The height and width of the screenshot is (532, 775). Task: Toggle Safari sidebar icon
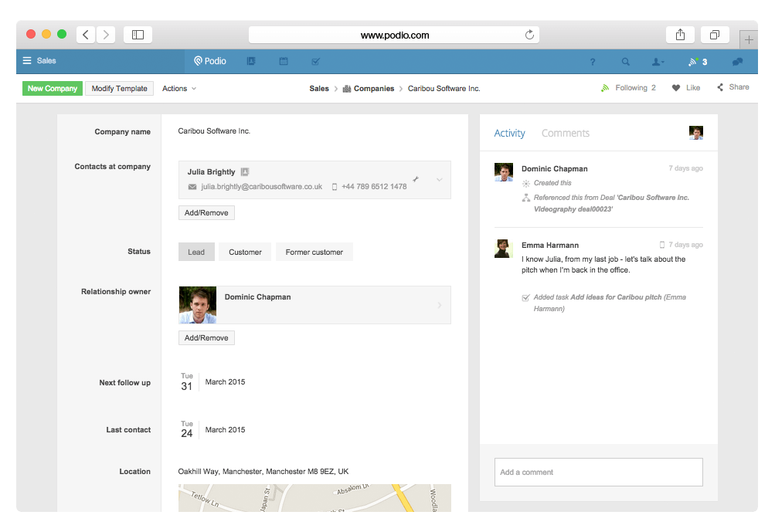pos(138,35)
